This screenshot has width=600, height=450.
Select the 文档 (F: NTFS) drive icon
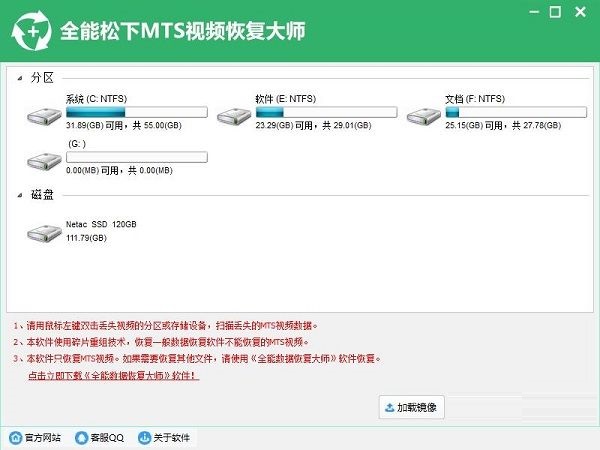coord(424,116)
